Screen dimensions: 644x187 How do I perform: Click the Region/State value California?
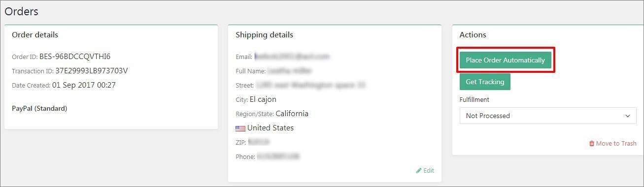(292, 114)
